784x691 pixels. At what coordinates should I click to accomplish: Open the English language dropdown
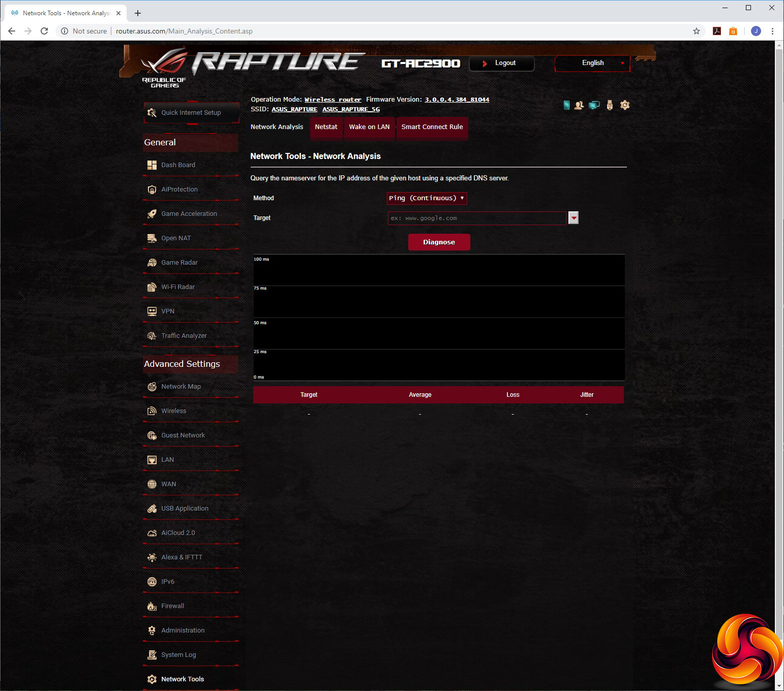pyautogui.click(x=592, y=63)
